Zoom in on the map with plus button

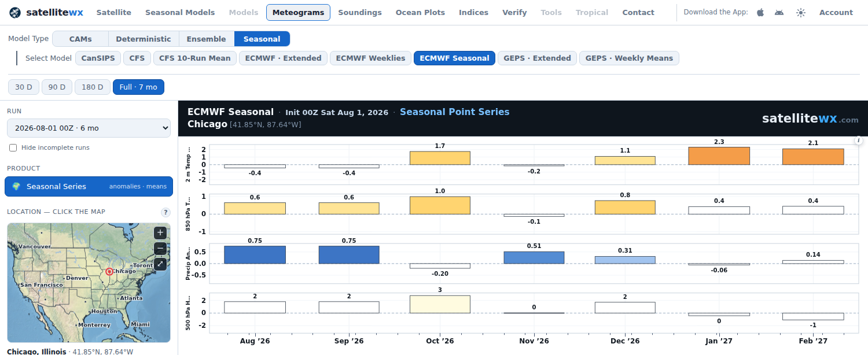(160, 233)
